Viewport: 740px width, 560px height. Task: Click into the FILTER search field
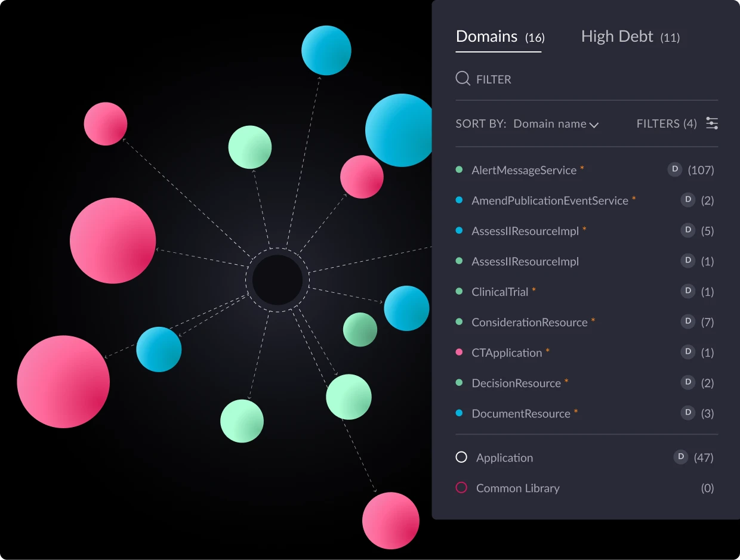coord(587,79)
